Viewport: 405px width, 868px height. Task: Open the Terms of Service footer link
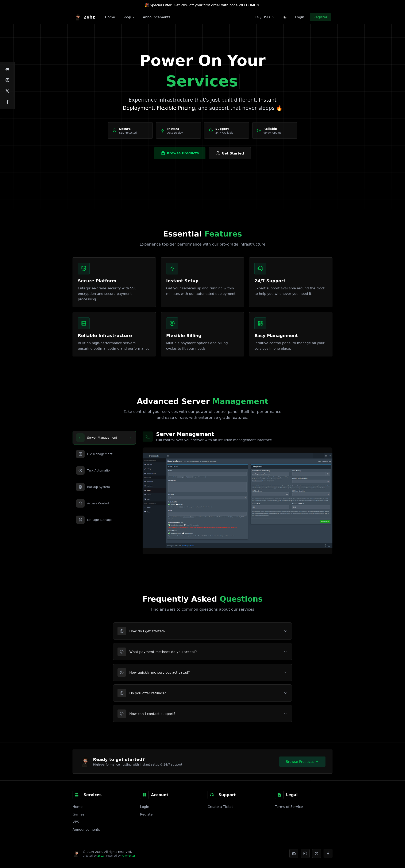coord(289,807)
